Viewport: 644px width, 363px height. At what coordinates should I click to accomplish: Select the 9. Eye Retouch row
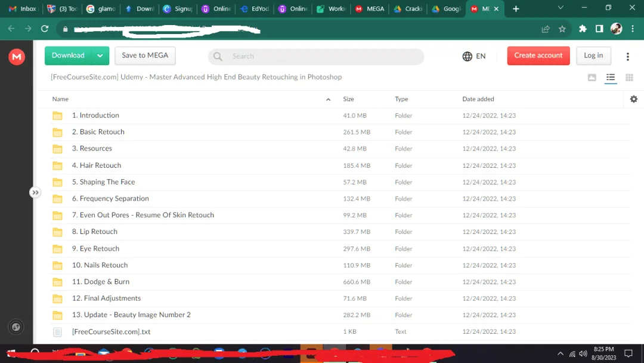340,249
